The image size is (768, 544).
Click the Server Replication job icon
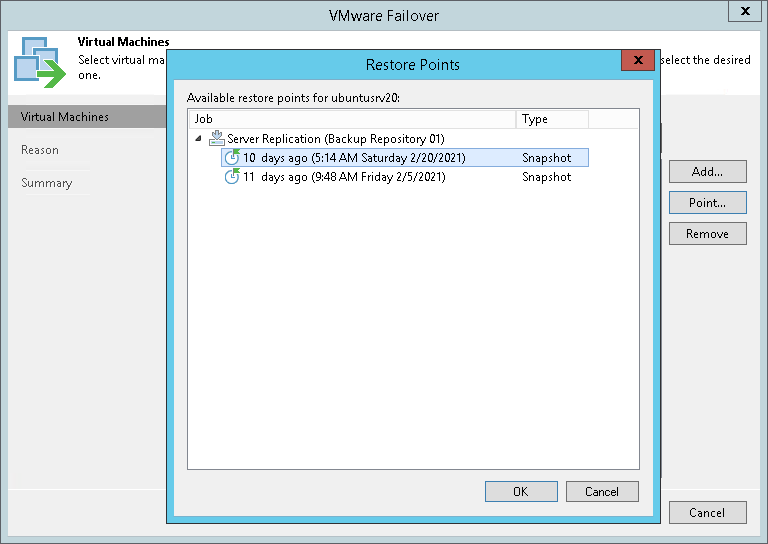[216, 139]
